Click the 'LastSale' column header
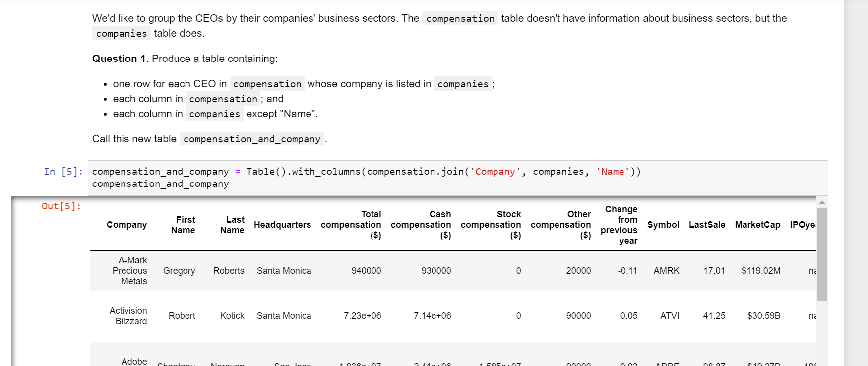Image resolution: width=868 pixels, height=366 pixels. (x=707, y=225)
